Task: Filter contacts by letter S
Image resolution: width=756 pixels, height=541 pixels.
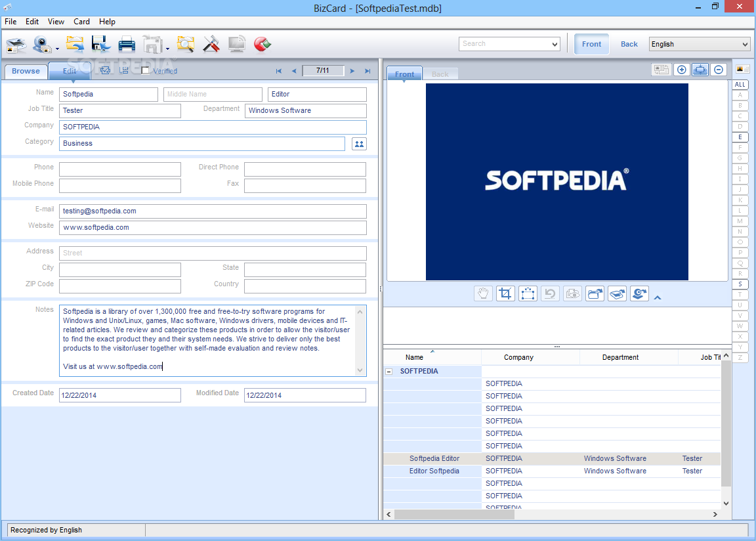Action: (740, 284)
